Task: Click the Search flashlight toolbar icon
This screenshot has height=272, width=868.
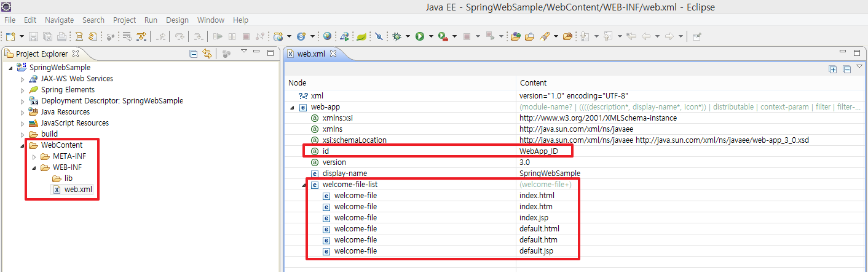Action: click(x=544, y=36)
